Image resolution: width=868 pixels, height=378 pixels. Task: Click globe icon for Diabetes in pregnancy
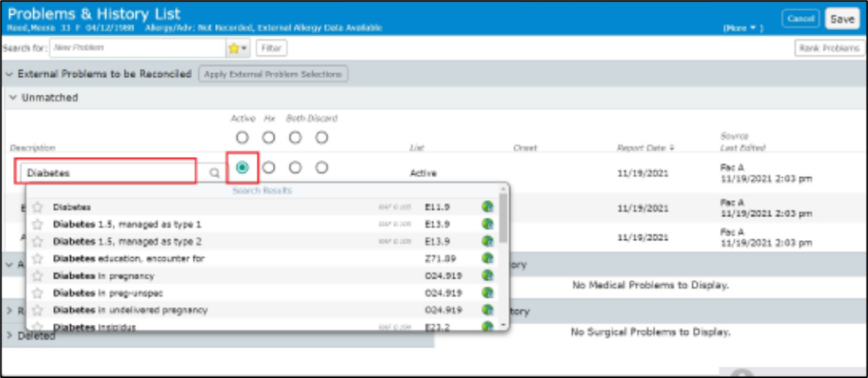click(x=486, y=276)
